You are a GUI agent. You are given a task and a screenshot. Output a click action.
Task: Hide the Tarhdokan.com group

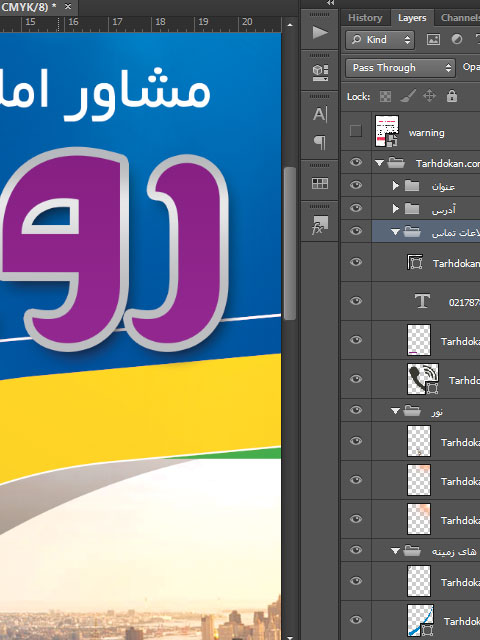pos(356,162)
